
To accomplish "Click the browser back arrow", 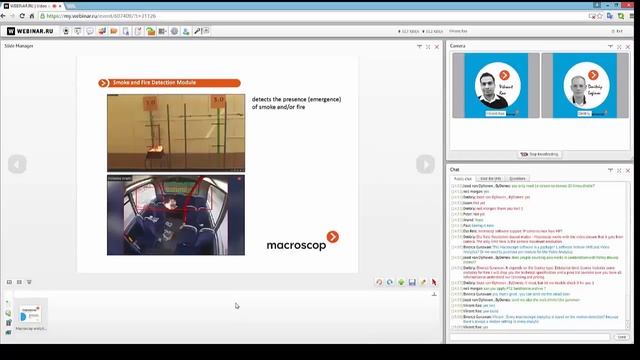I will 4,16.
